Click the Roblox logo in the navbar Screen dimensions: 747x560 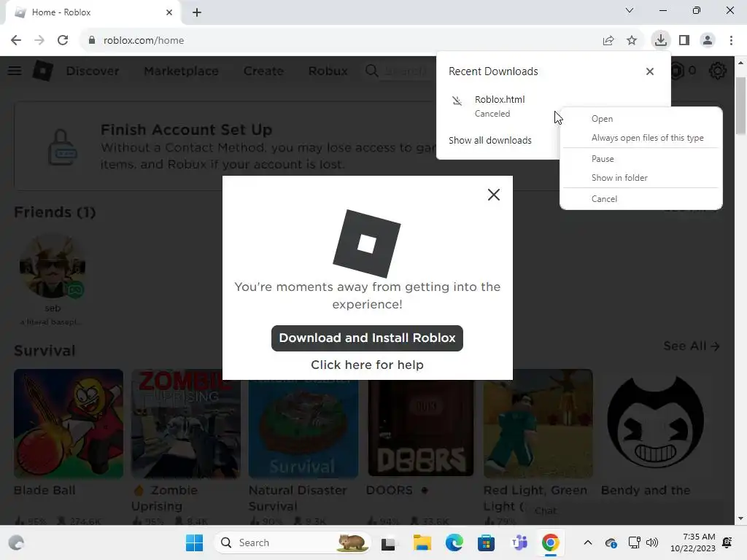pos(43,71)
